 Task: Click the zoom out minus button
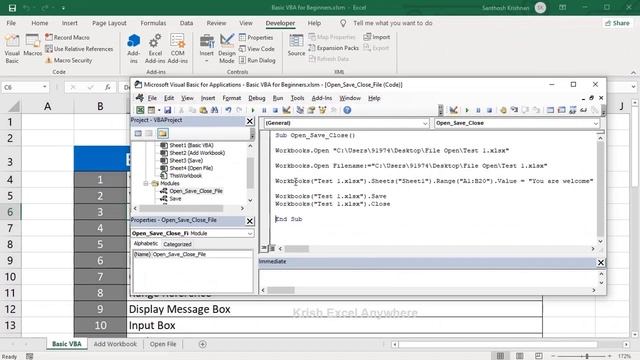553,356
